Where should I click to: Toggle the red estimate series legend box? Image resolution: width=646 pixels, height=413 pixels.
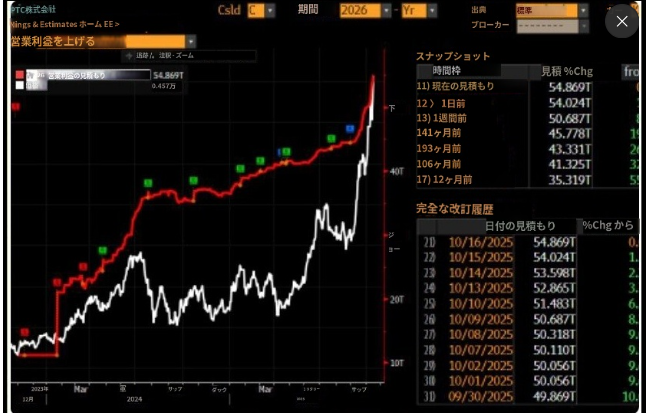pos(19,75)
